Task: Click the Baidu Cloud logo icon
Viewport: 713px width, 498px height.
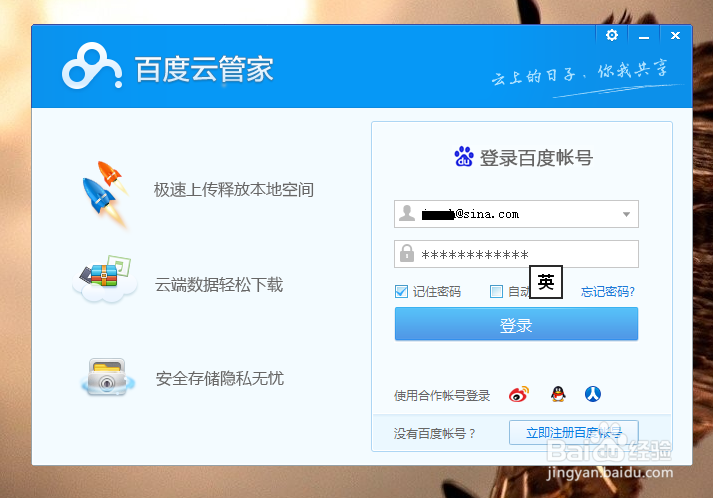Action: click(92, 65)
